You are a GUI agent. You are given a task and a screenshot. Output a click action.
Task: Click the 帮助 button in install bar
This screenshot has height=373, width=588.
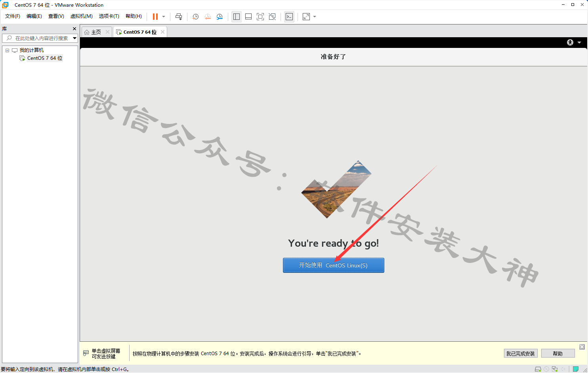pos(558,354)
